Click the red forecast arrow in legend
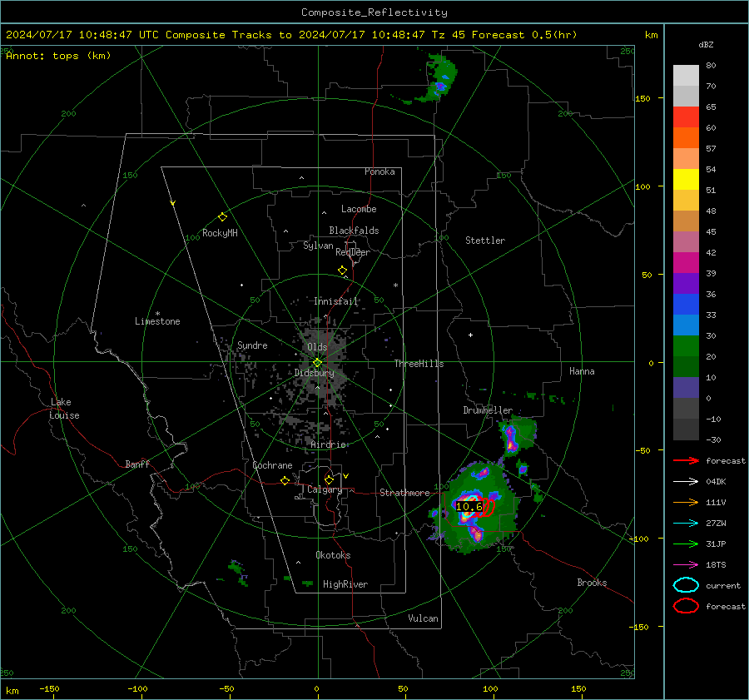749x700 pixels. [x=686, y=460]
